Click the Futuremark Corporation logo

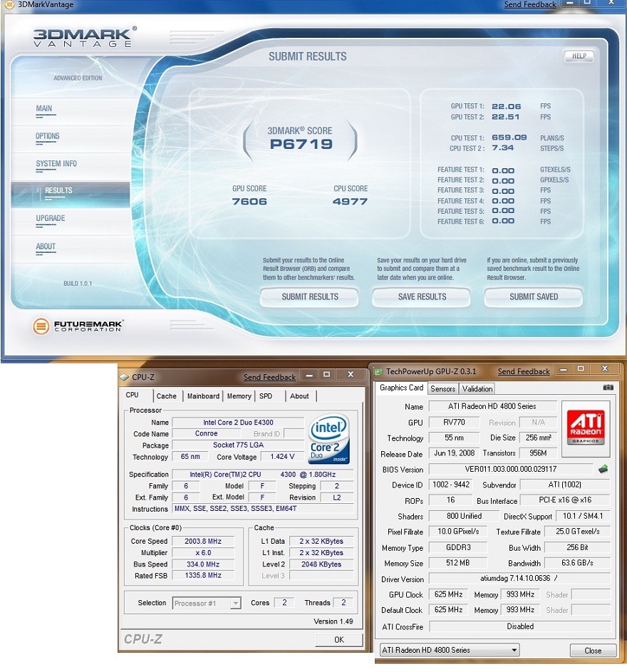[x=78, y=326]
